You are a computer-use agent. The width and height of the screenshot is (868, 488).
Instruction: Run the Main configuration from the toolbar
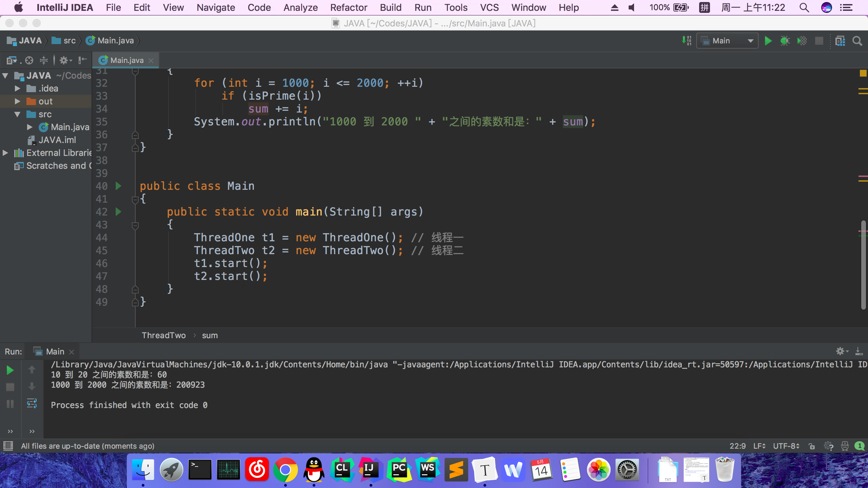coord(768,41)
